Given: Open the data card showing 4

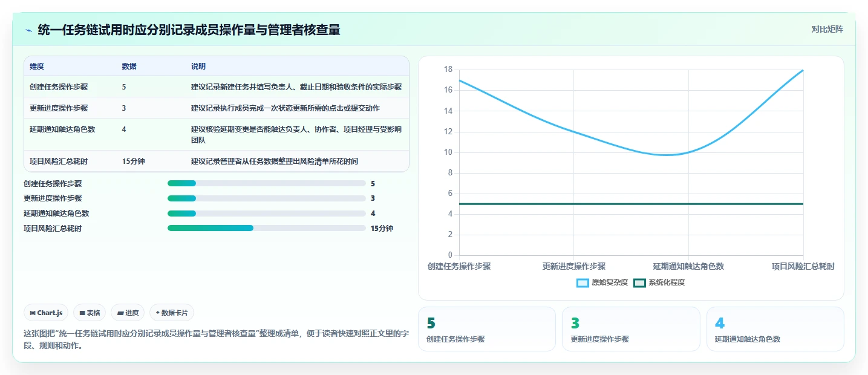Looking at the screenshot, I should click(x=775, y=329).
